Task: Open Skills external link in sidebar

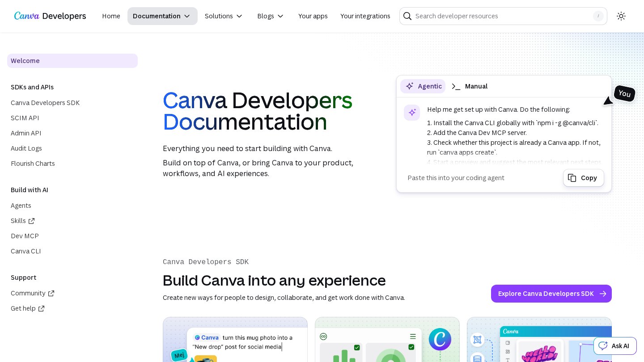Action: pyautogui.click(x=23, y=221)
